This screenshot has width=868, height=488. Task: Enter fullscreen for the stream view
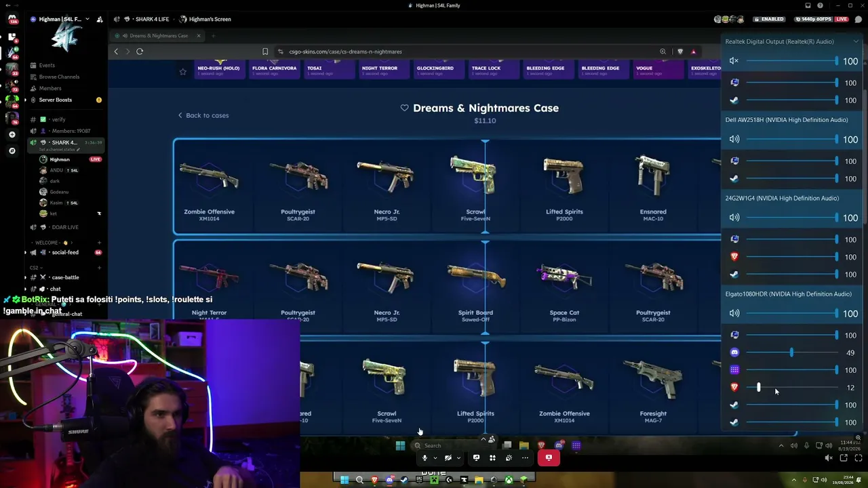coord(859,458)
